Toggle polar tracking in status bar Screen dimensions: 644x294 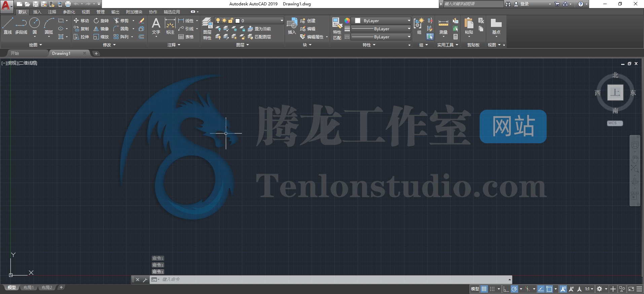tap(514, 289)
